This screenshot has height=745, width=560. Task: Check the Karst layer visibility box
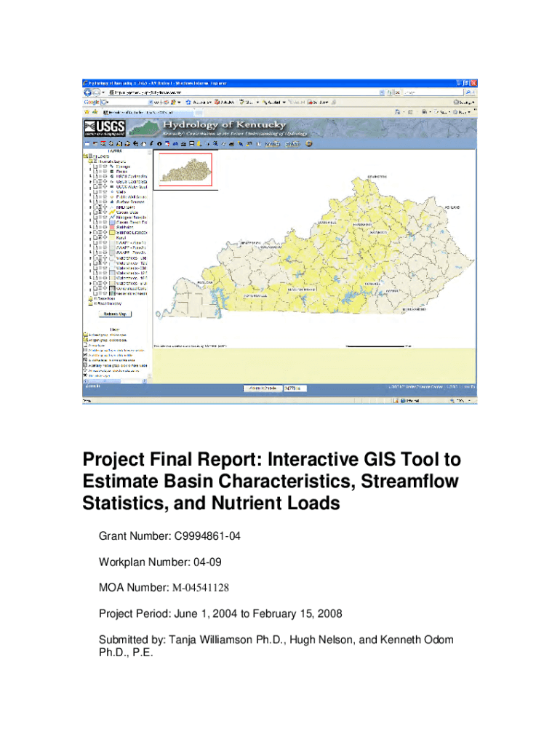(x=96, y=236)
